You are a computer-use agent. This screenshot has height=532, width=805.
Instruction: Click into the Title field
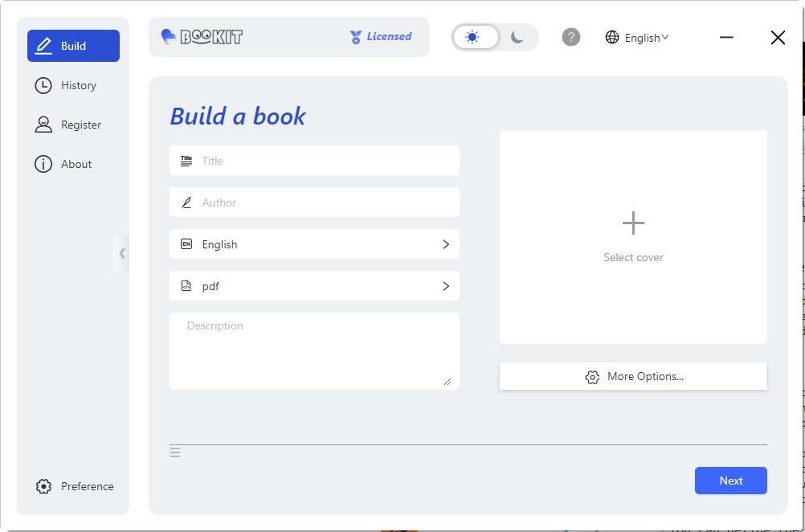314,161
